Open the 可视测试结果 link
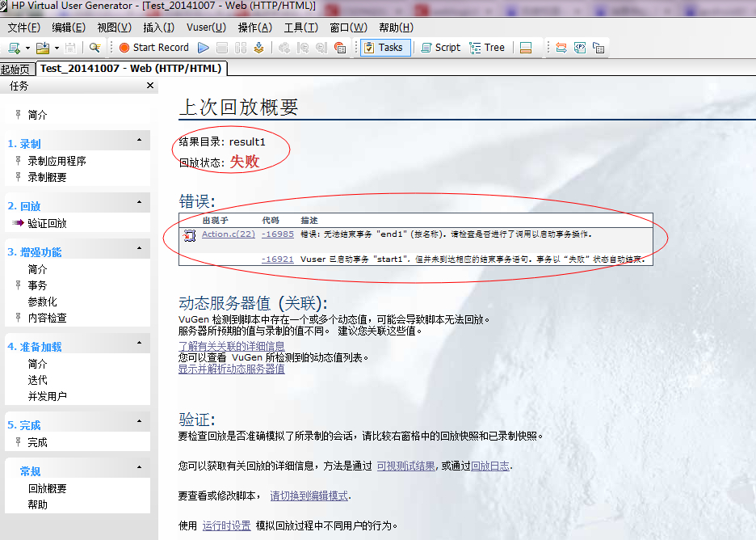The width and height of the screenshot is (756, 540). tap(406, 466)
